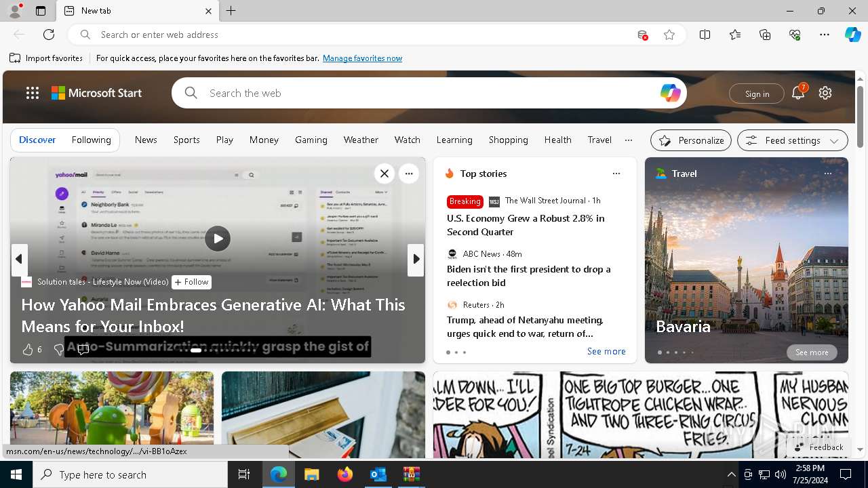Launch Copilot from web search box

tap(670, 93)
